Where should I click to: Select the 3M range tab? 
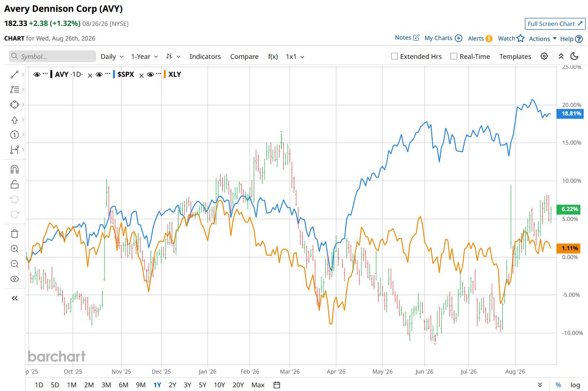106,385
